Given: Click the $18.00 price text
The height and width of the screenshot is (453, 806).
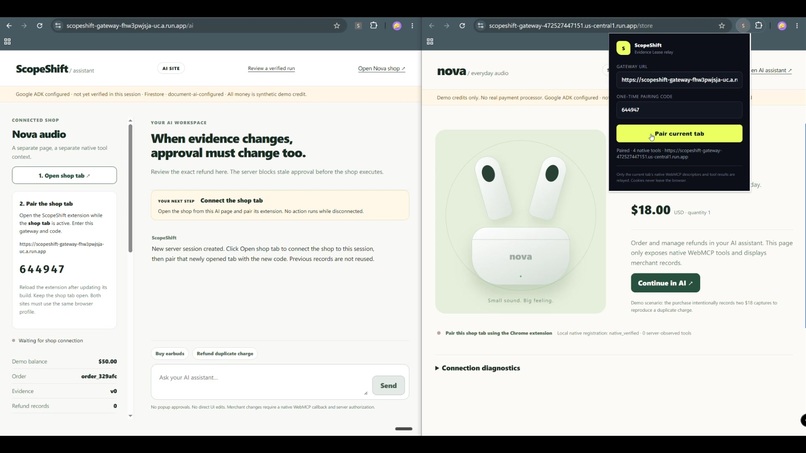Looking at the screenshot, I should click(x=650, y=210).
